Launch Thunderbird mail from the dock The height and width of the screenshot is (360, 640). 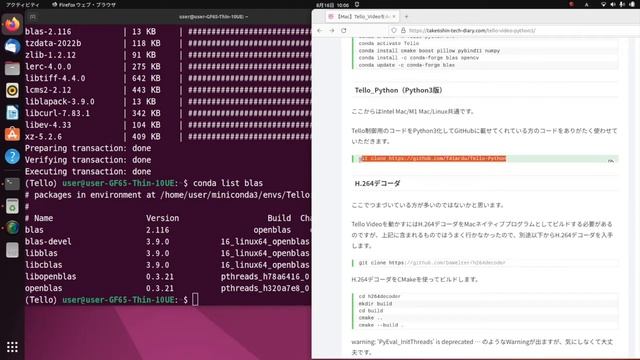(12, 47)
